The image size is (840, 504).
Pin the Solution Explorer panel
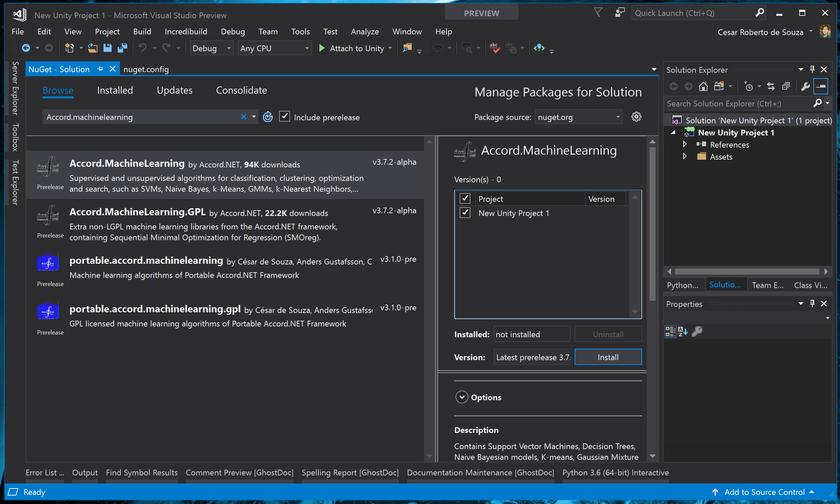(x=812, y=69)
